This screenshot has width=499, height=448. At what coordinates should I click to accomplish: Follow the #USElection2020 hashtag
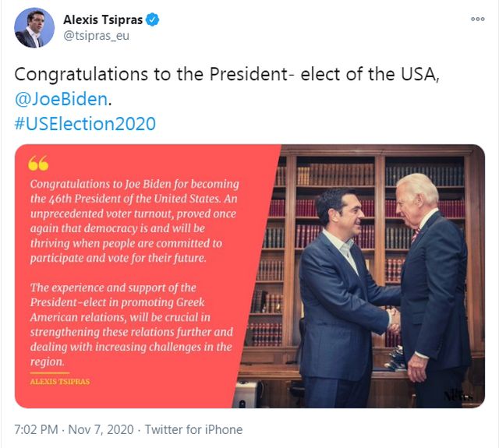pos(85,124)
